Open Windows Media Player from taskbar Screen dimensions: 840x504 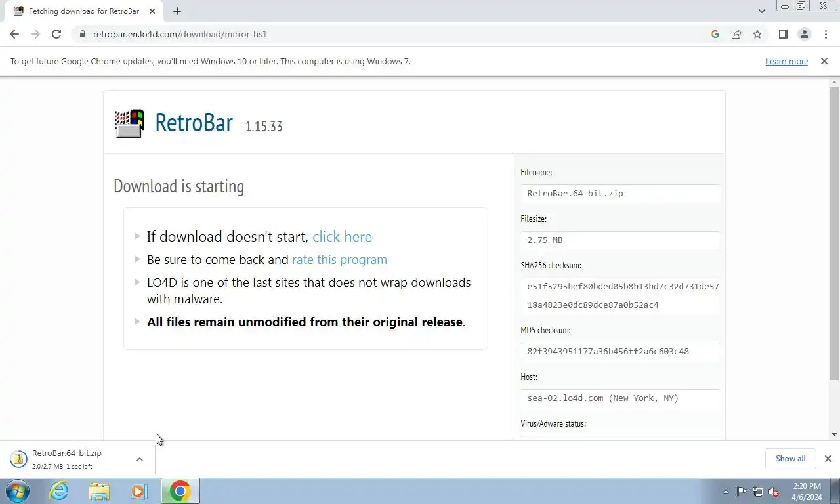coord(139,491)
